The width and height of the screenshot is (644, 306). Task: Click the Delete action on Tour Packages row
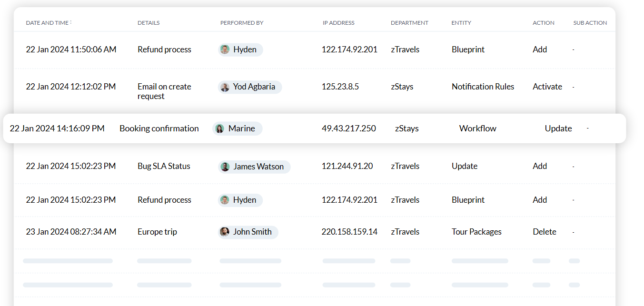pos(544,232)
